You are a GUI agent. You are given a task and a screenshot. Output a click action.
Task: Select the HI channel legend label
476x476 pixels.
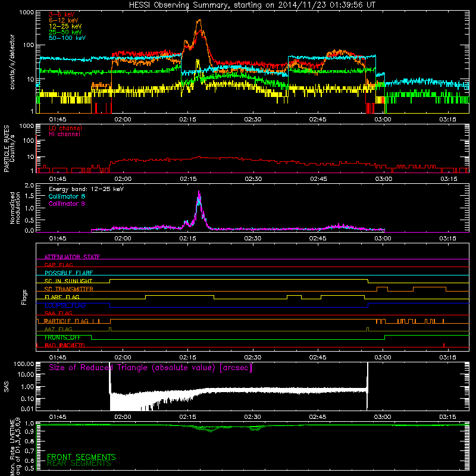coord(65,134)
